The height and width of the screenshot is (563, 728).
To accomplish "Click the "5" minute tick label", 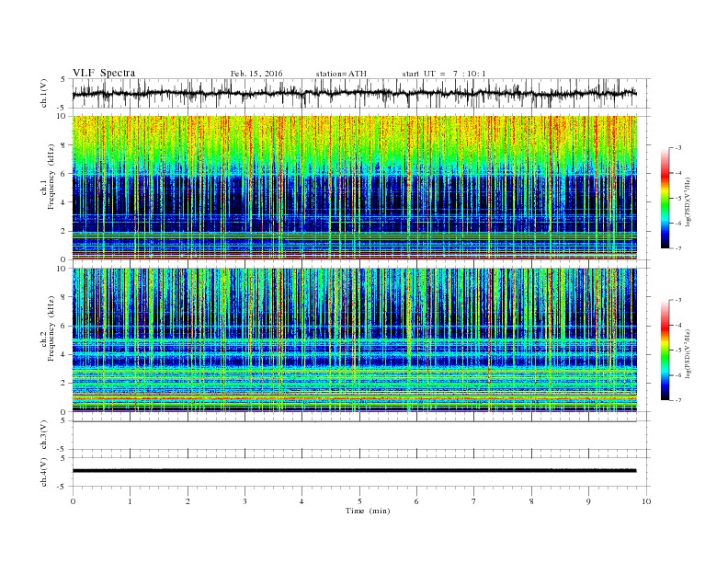I will [x=359, y=501].
